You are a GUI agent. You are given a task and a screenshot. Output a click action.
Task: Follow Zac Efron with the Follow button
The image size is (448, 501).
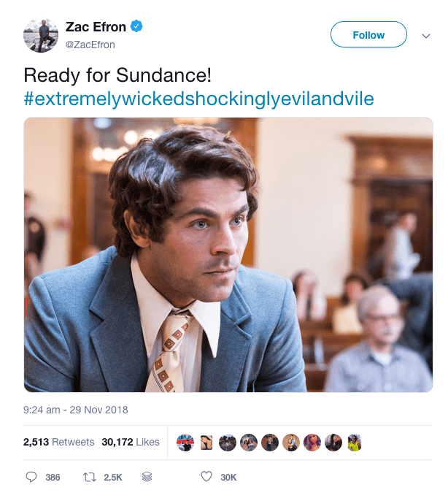(368, 35)
